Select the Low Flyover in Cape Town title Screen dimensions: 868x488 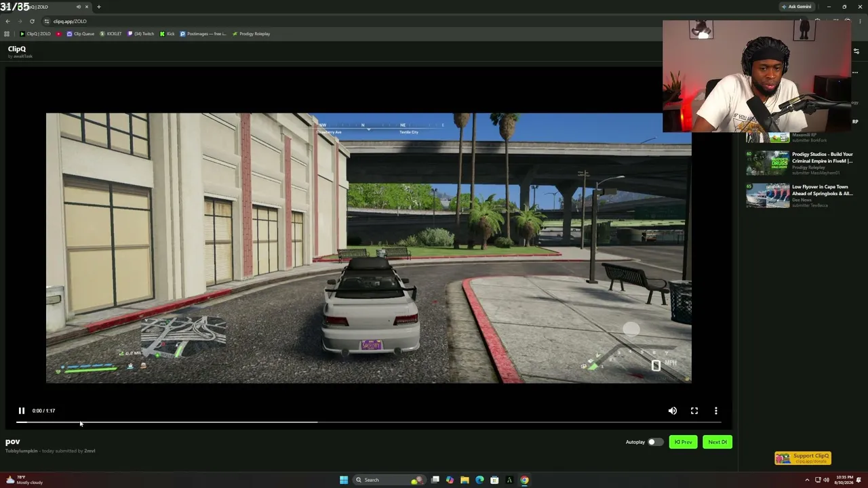coord(823,190)
